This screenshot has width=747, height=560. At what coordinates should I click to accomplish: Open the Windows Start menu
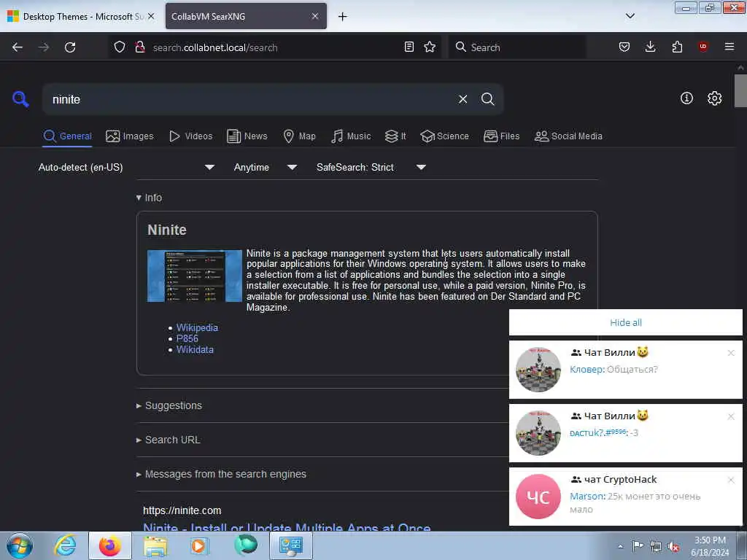pyautogui.click(x=20, y=545)
